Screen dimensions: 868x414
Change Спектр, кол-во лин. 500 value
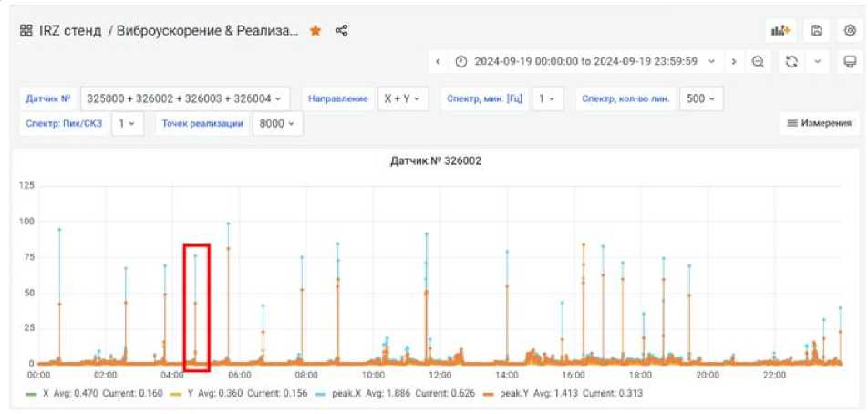coord(701,98)
